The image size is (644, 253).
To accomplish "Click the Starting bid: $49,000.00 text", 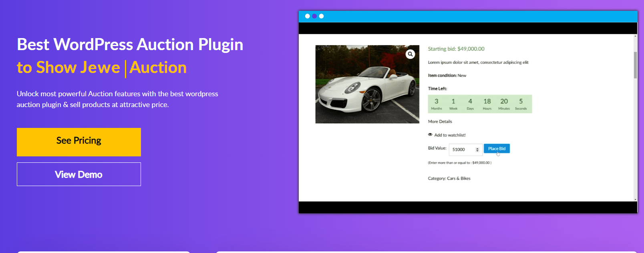I will pyautogui.click(x=456, y=49).
